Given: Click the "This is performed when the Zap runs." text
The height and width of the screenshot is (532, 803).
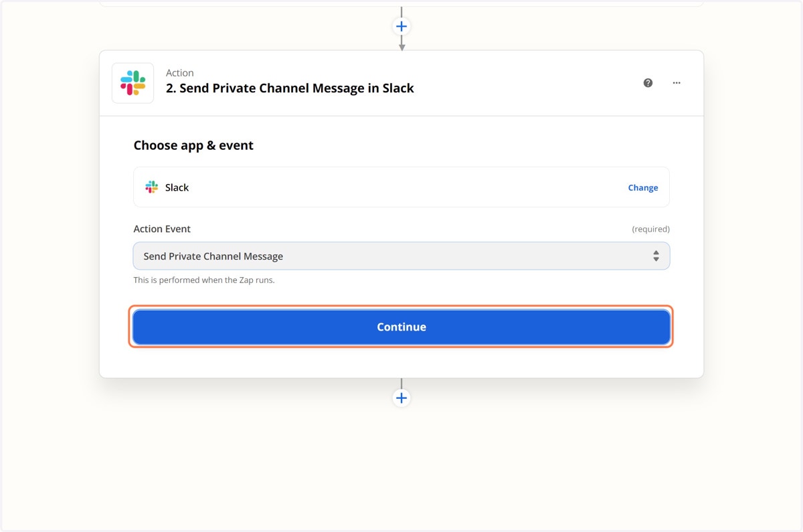Looking at the screenshot, I should click(x=204, y=280).
